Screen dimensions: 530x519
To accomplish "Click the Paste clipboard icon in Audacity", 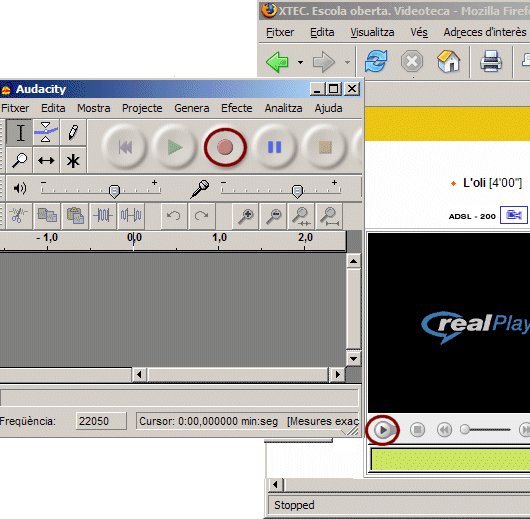I will tap(75, 216).
